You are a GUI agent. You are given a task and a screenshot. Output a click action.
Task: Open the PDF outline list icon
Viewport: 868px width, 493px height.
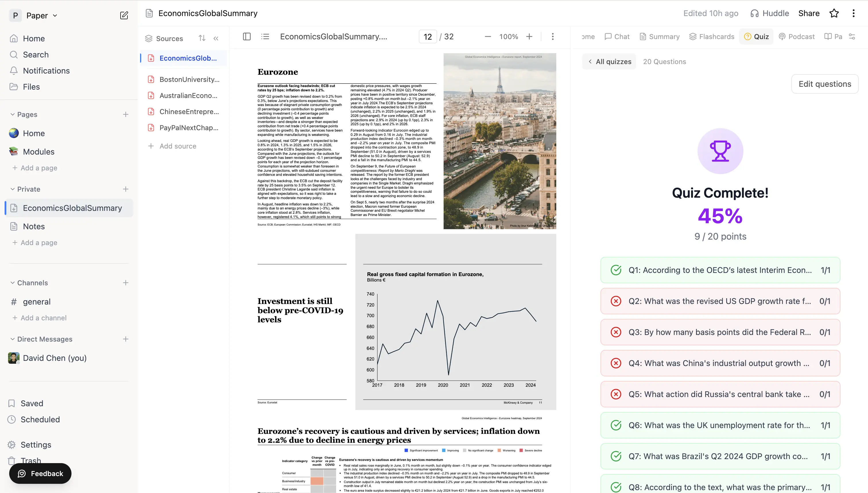[265, 36]
